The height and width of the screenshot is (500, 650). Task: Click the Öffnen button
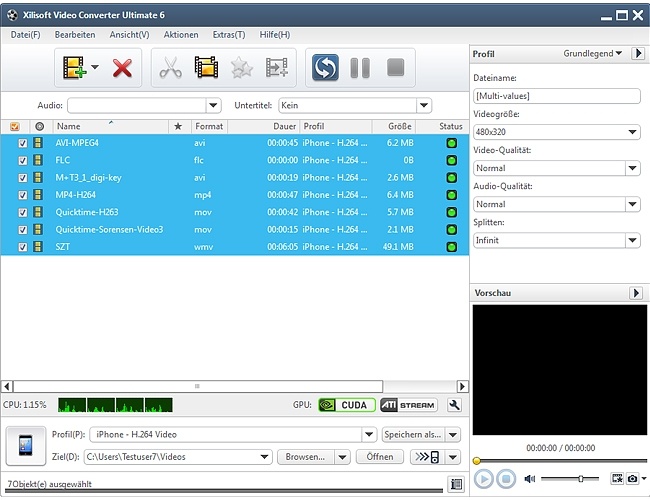(379, 457)
